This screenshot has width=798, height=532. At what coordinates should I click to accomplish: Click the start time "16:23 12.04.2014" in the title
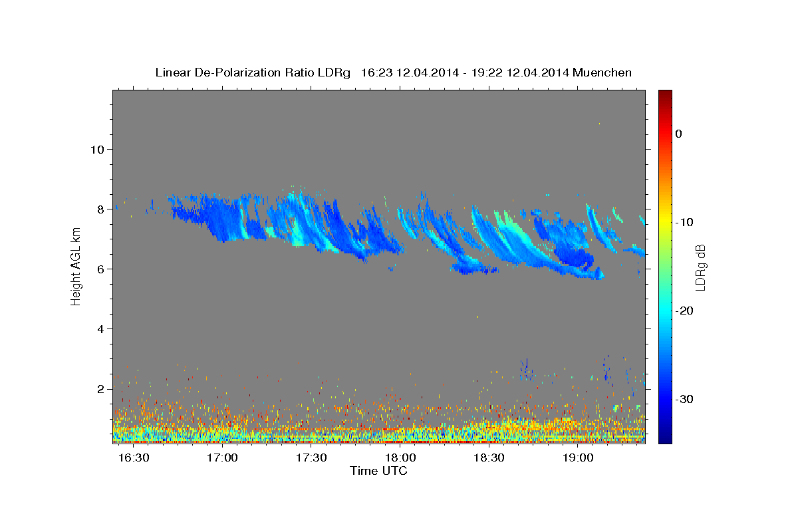pos(410,72)
